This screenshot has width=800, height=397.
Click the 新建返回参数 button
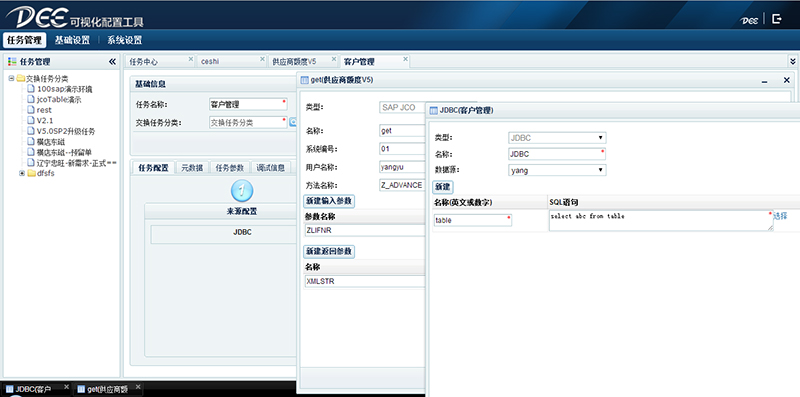pyautogui.click(x=329, y=252)
